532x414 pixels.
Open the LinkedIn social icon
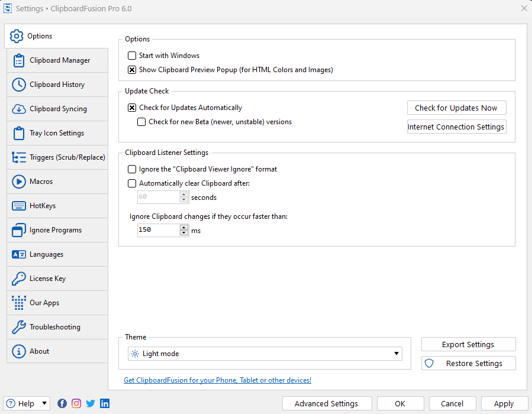click(105, 403)
